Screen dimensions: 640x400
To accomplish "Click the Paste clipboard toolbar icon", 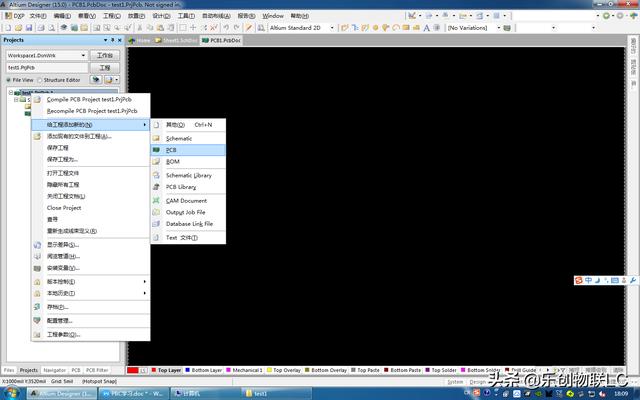I will click(160, 28).
